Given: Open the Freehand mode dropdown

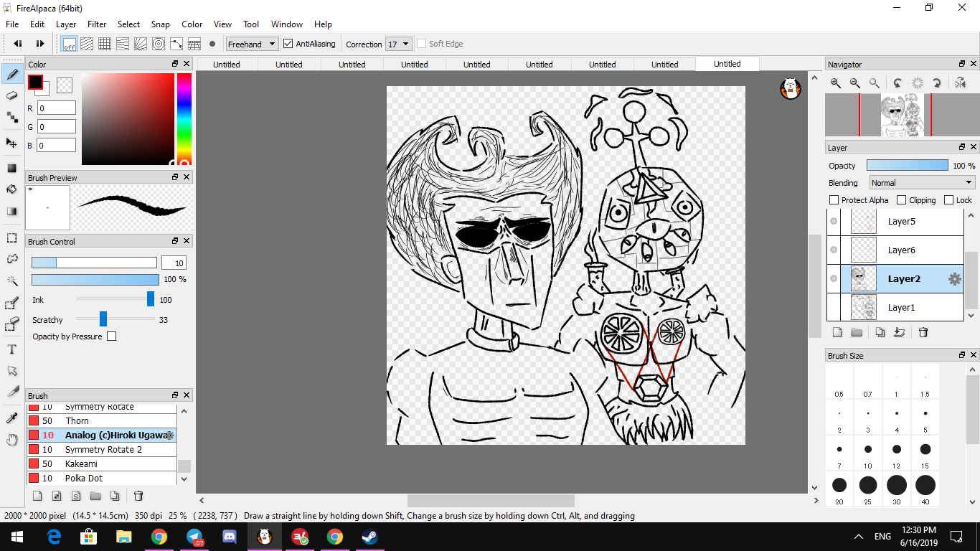Looking at the screenshot, I should pyautogui.click(x=251, y=44).
